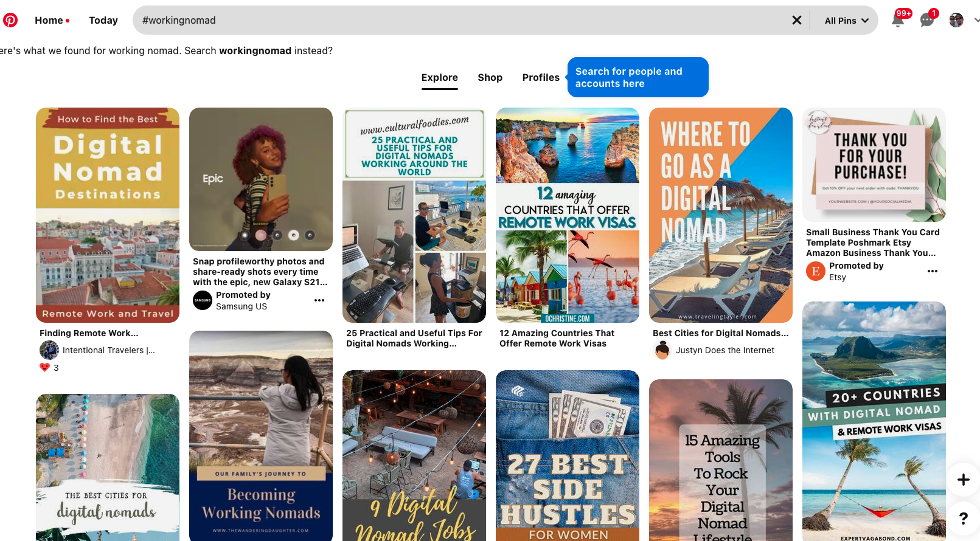Screen dimensions: 980x541
Task: Open more options for Samsung US pin
Action: click(x=319, y=300)
